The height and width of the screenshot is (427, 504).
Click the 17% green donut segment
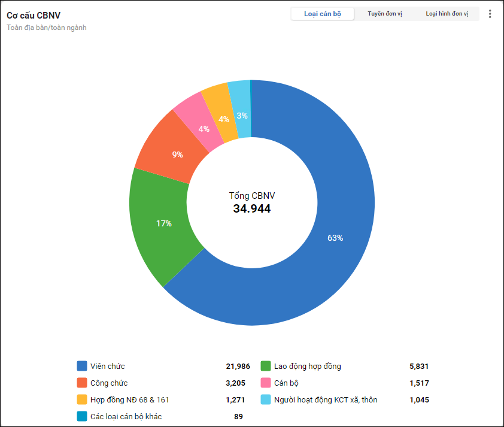point(163,223)
